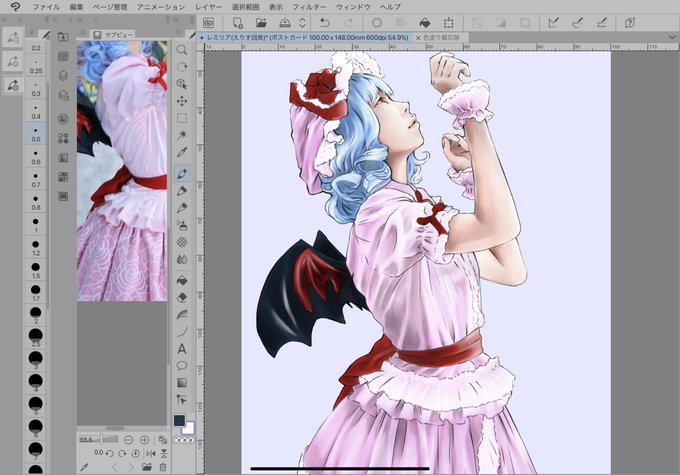This screenshot has height=475, width=680.
Task: Click Scale/Rotate transform icon in command bar
Action: [x=448, y=23]
